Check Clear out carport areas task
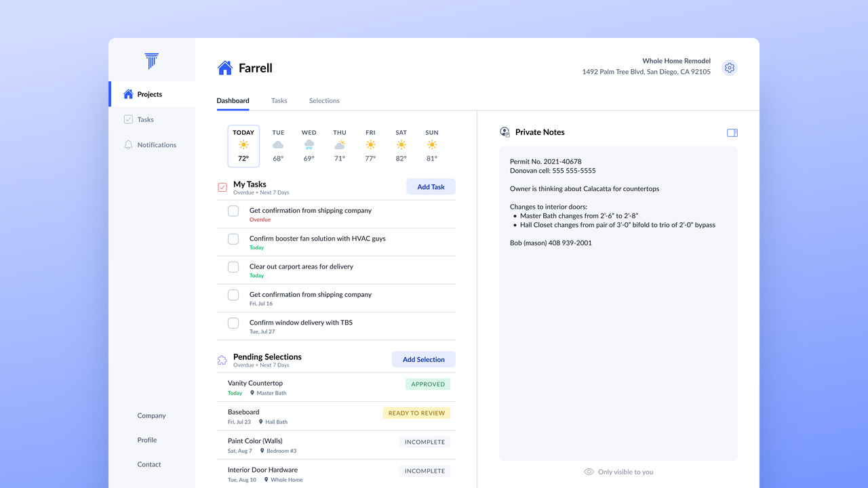 click(x=233, y=267)
